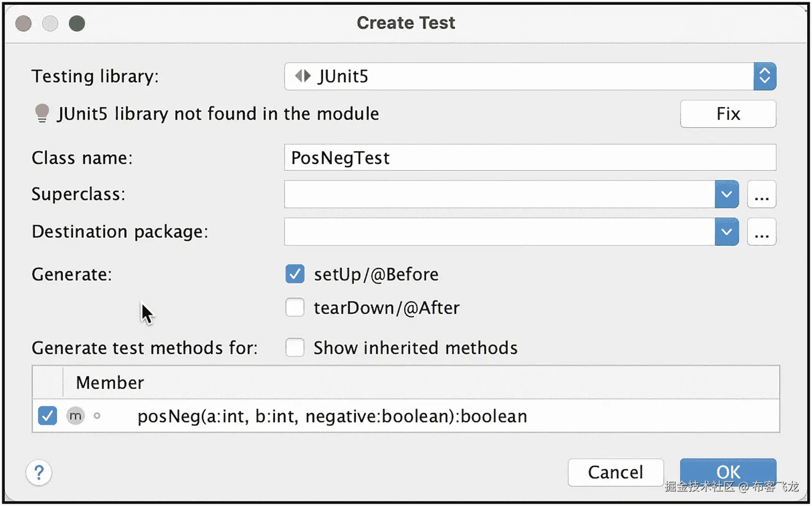Click the help question mark icon

[39, 473]
